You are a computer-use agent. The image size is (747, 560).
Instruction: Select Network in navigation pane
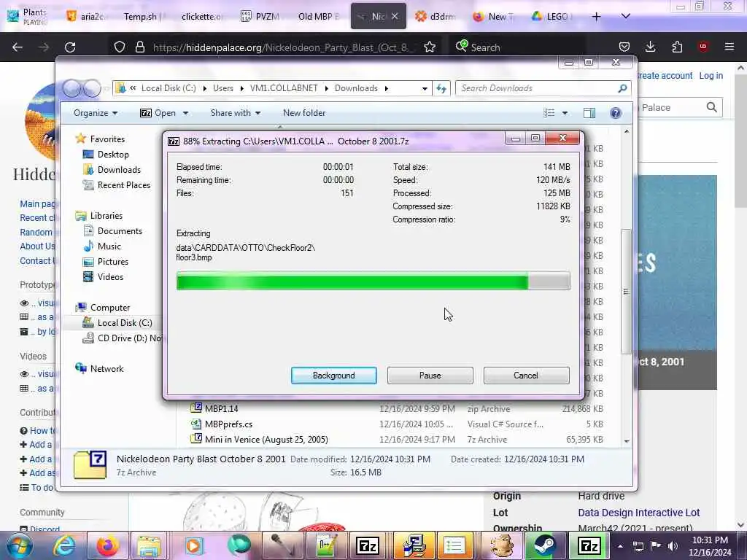[107, 368]
